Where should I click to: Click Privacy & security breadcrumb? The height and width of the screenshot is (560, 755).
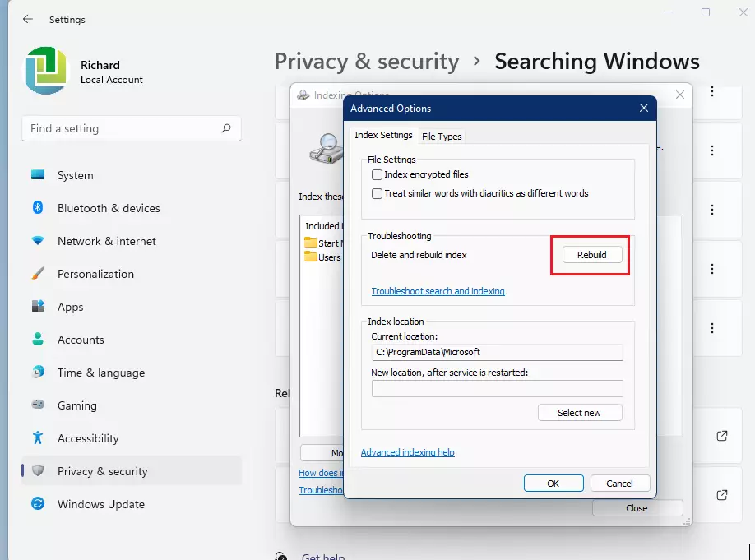pyautogui.click(x=367, y=62)
